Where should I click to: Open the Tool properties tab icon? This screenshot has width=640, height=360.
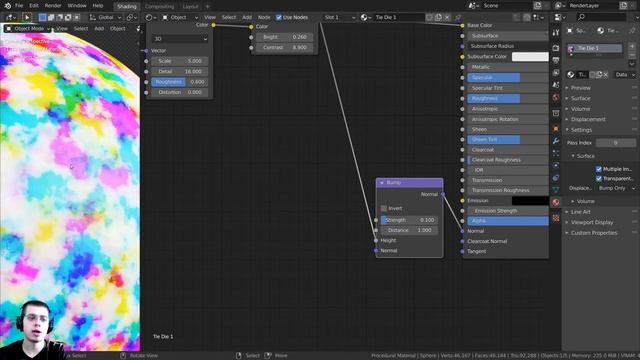(556, 33)
